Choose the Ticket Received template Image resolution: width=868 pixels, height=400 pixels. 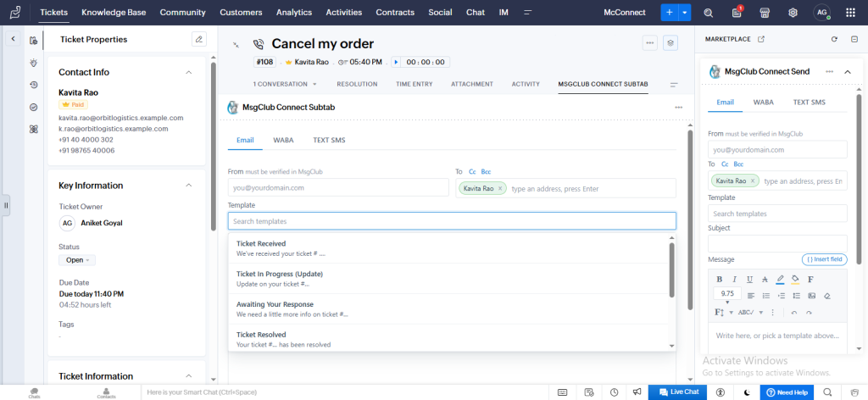pyautogui.click(x=448, y=248)
